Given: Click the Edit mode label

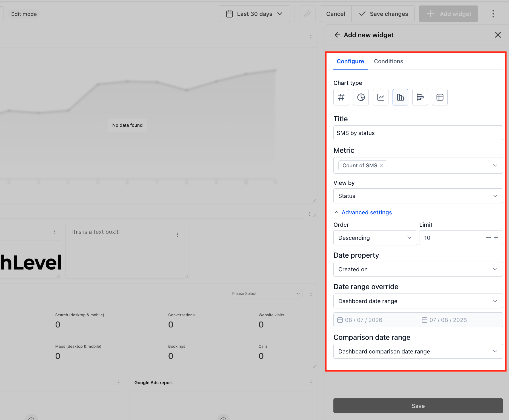Looking at the screenshot, I should coord(24,14).
